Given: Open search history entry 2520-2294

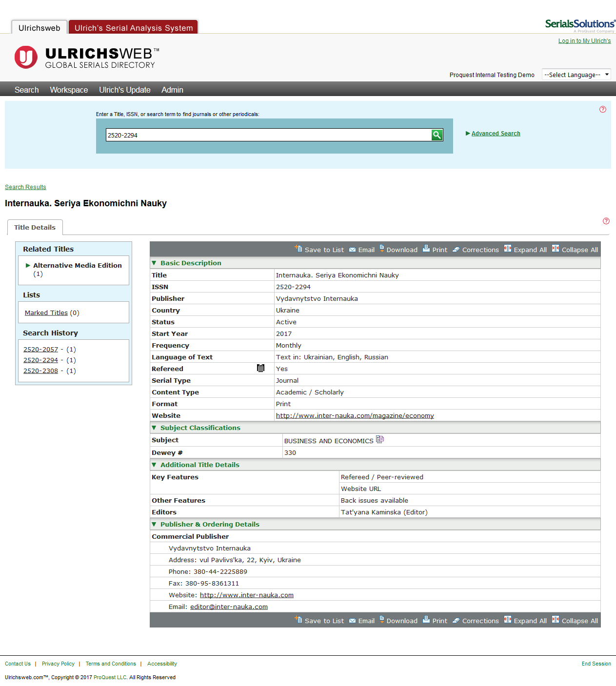Looking at the screenshot, I should point(40,360).
